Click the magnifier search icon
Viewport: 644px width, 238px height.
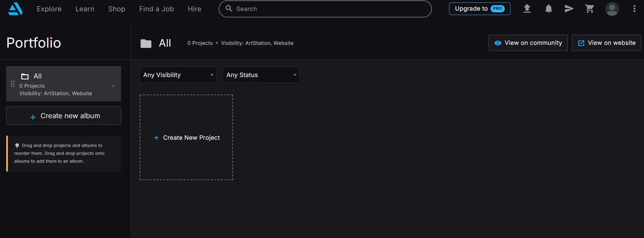229,9
